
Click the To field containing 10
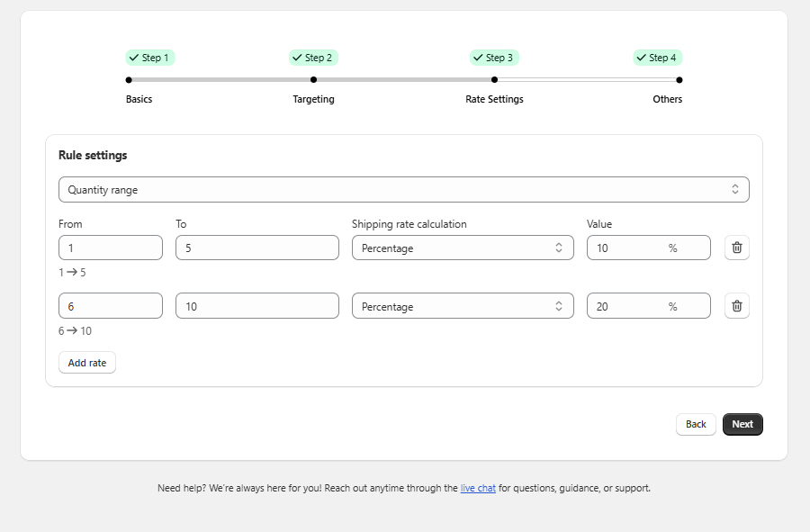pos(256,306)
